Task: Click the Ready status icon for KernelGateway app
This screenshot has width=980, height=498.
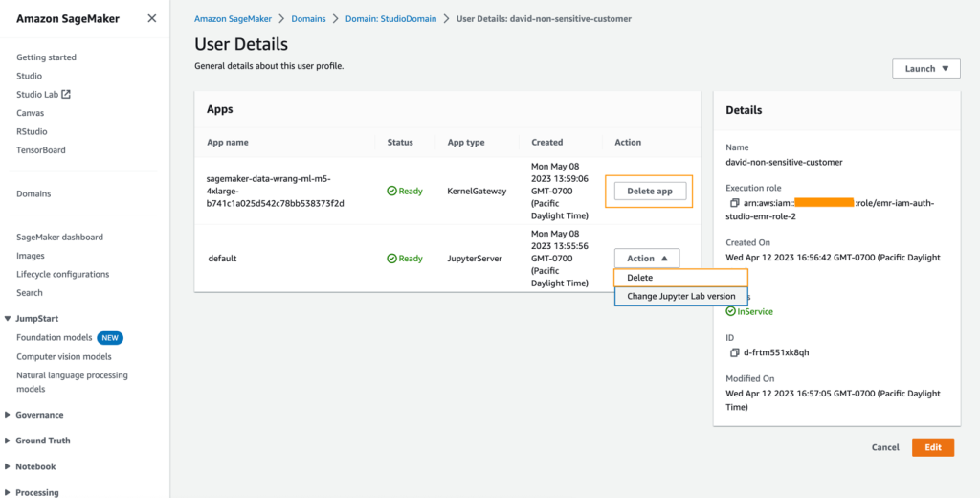Action: point(392,192)
